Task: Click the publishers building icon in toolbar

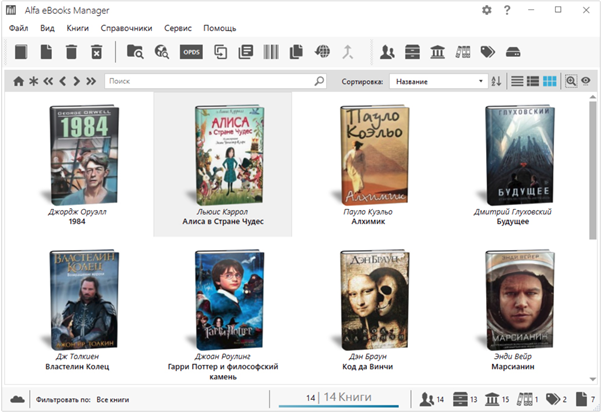Action: pyautogui.click(x=437, y=52)
